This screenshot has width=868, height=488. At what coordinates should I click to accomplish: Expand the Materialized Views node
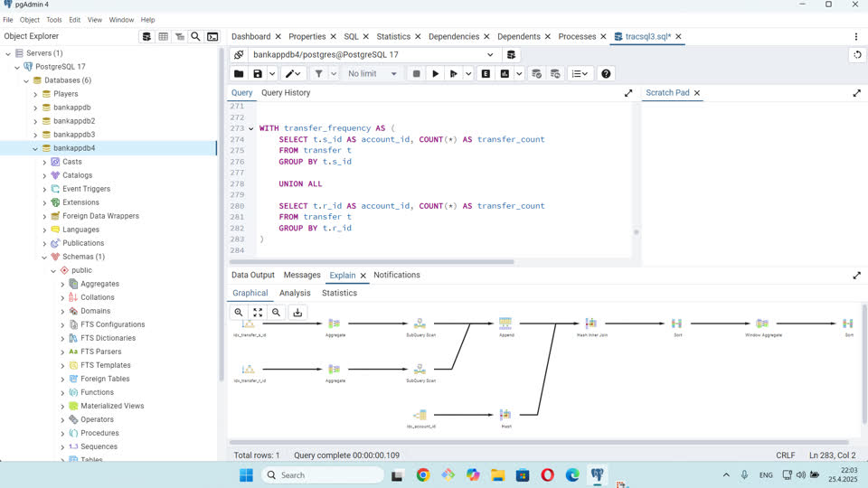click(62, 406)
